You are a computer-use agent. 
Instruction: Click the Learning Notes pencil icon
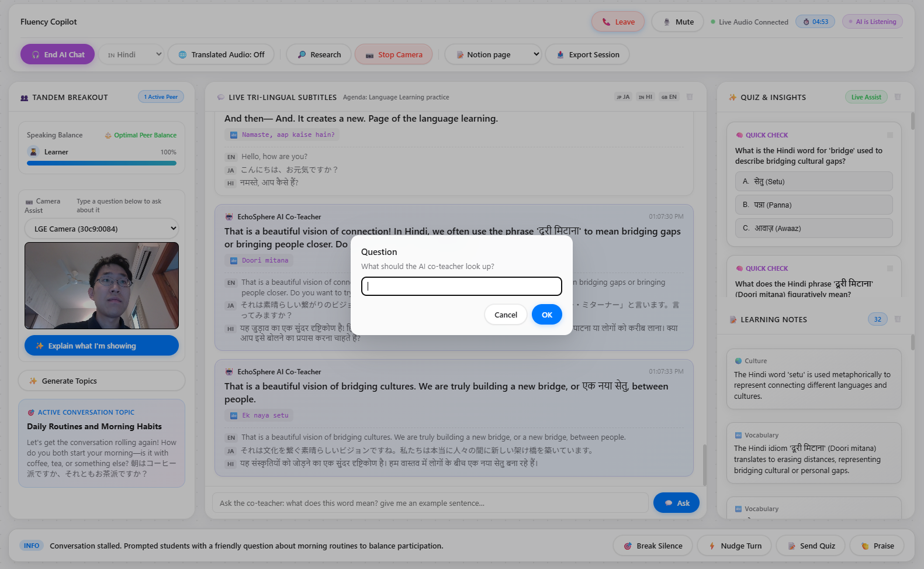click(732, 319)
